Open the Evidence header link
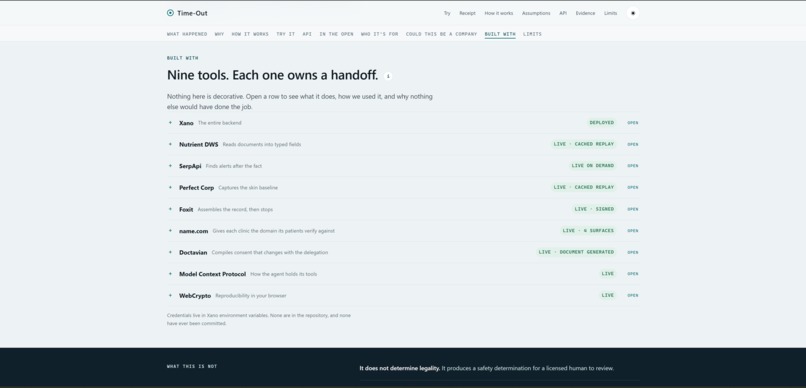806x388 pixels. 585,13
